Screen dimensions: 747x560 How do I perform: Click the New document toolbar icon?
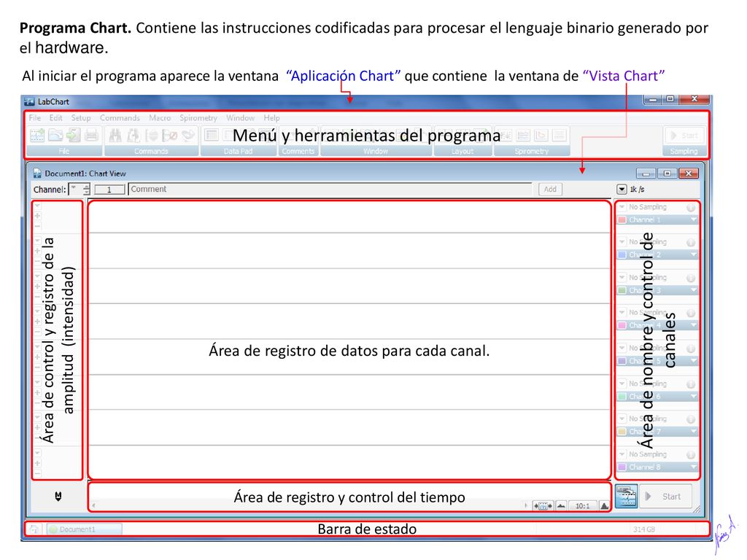(x=37, y=135)
